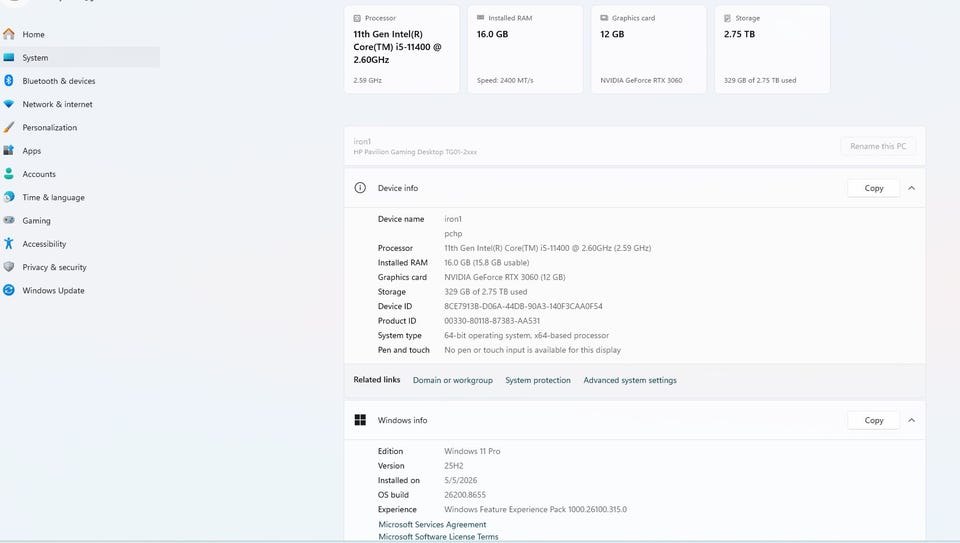960x543 pixels.
Task: Click the Device info circle icon
Action: [360, 188]
